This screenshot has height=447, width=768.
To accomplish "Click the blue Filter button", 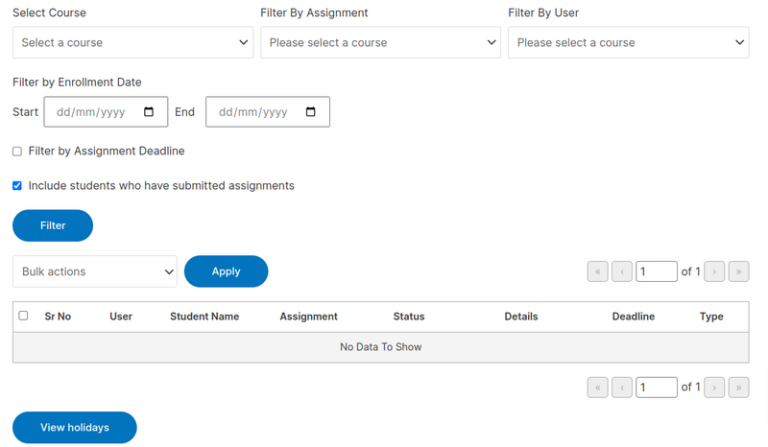I will 52,226.
